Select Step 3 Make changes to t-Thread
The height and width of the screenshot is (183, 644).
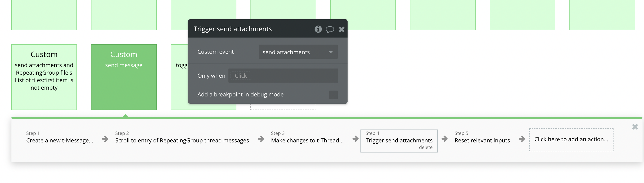tap(307, 137)
